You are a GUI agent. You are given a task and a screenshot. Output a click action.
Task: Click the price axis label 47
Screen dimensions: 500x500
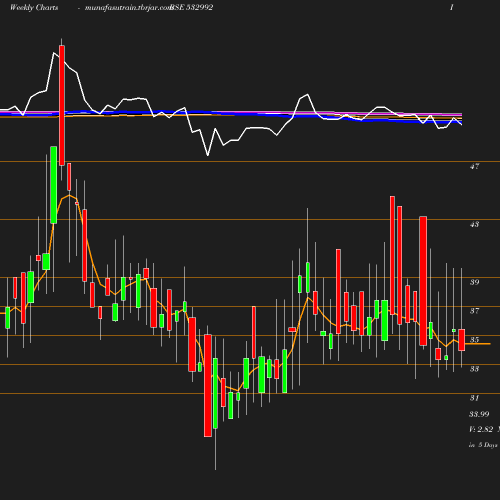pos(474,166)
